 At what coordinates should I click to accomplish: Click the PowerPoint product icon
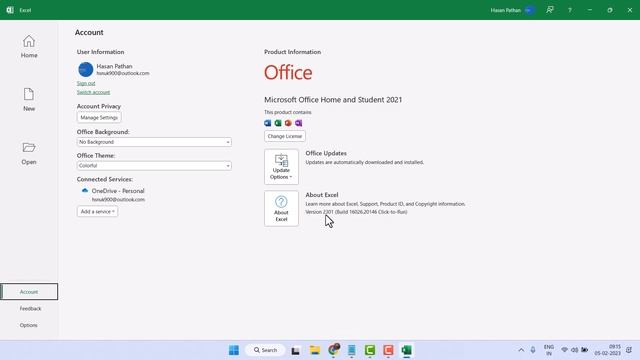pyautogui.click(x=288, y=123)
